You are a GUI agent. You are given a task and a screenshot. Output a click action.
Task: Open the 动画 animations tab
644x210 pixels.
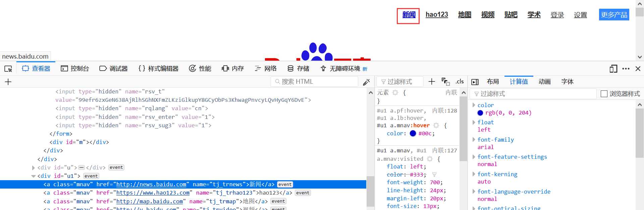tap(545, 81)
